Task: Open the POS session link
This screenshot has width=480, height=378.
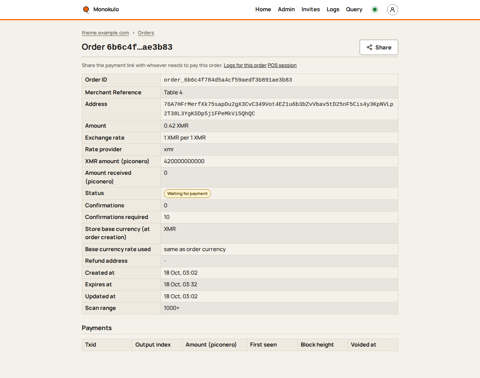Action: click(x=282, y=65)
